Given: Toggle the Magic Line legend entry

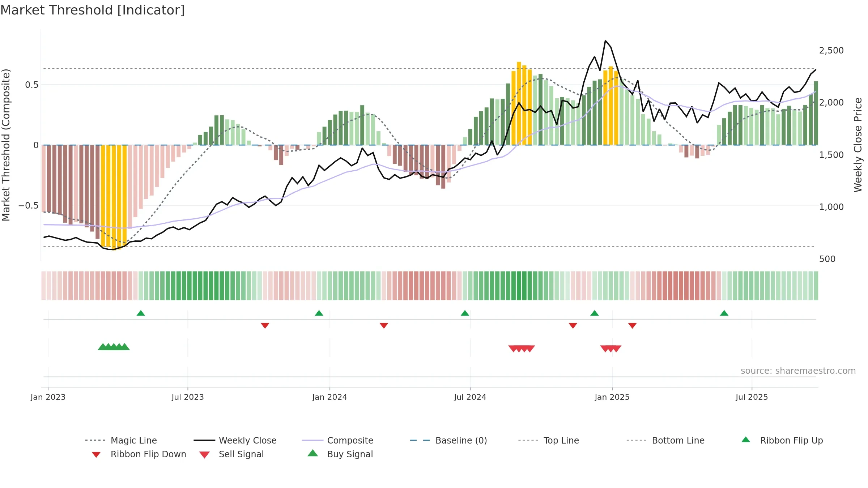Looking at the screenshot, I should point(121,440).
